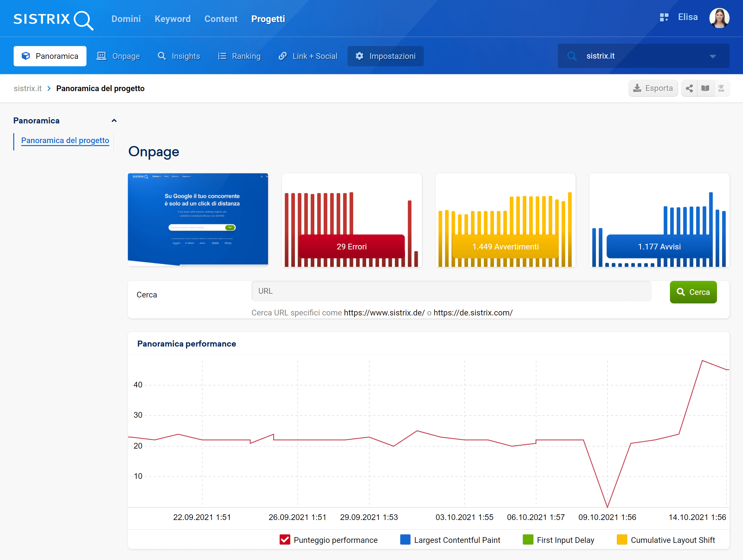Open the https://de.sistrix.com/ example link
The width and height of the screenshot is (743, 560).
(473, 313)
